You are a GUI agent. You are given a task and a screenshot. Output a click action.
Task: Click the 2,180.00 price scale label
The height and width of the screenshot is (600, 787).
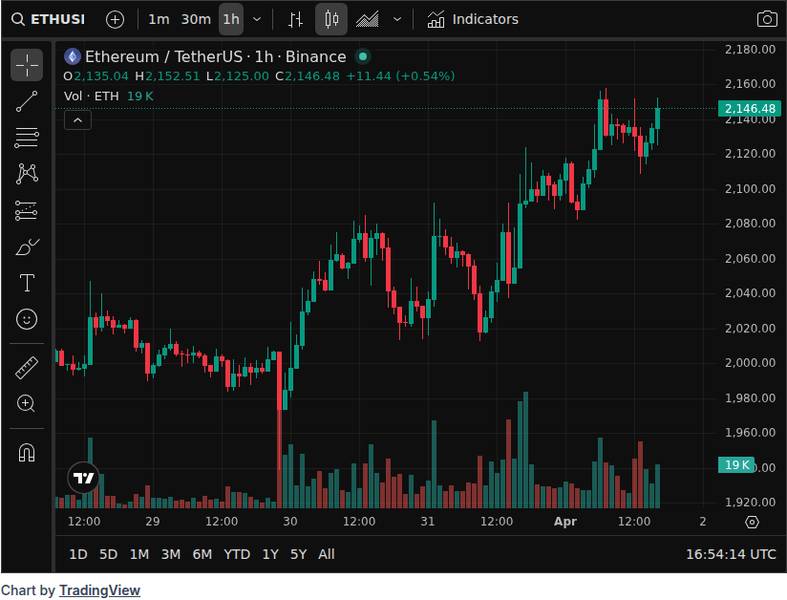pyautogui.click(x=750, y=49)
